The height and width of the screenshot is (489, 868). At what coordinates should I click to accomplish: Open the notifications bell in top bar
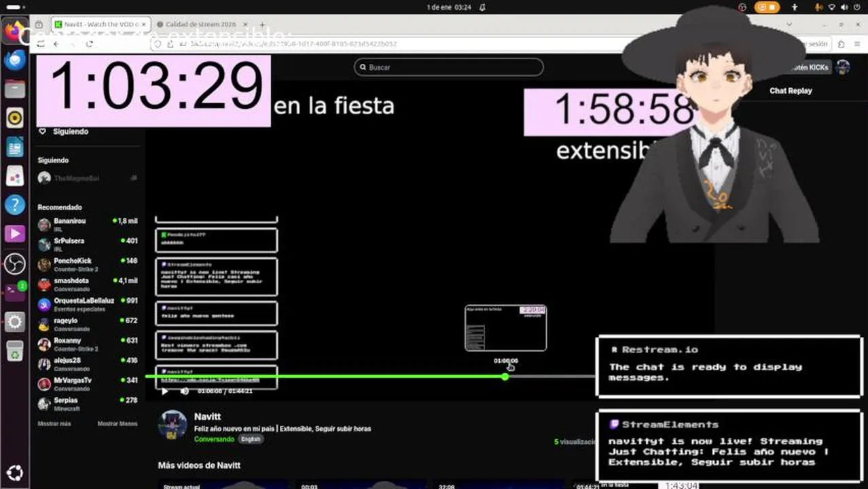(x=482, y=7)
